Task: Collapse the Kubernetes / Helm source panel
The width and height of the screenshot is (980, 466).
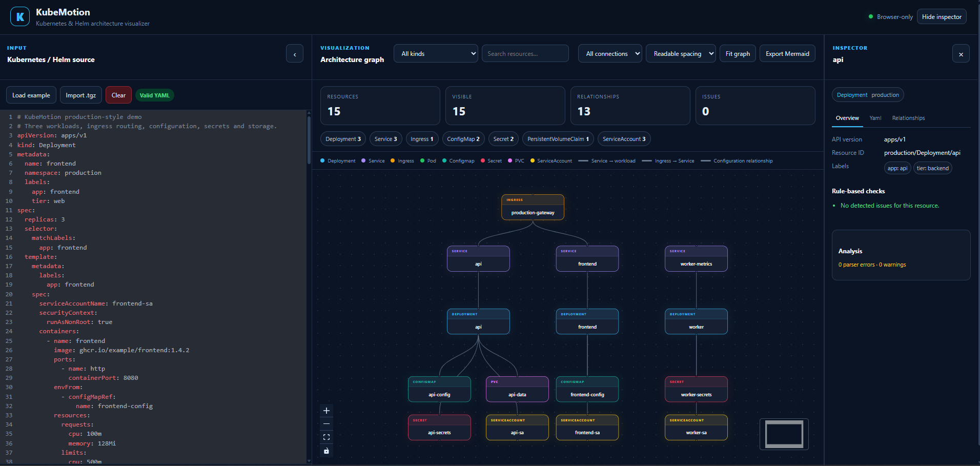Action: click(295, 54)
